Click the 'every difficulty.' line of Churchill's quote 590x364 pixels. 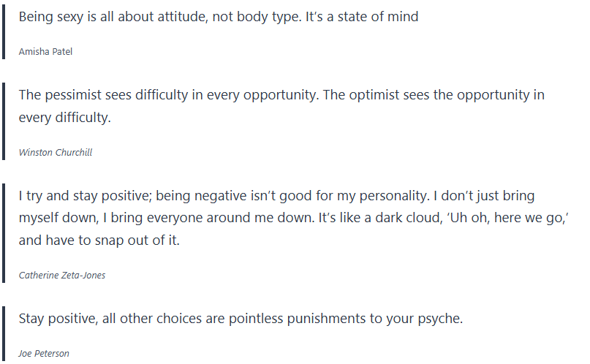point(64,117)
